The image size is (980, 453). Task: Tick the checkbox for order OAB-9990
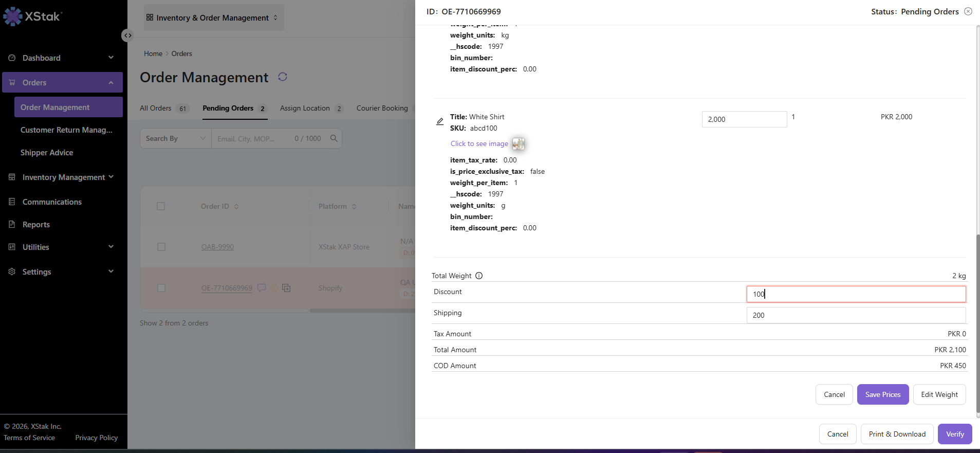161,247
